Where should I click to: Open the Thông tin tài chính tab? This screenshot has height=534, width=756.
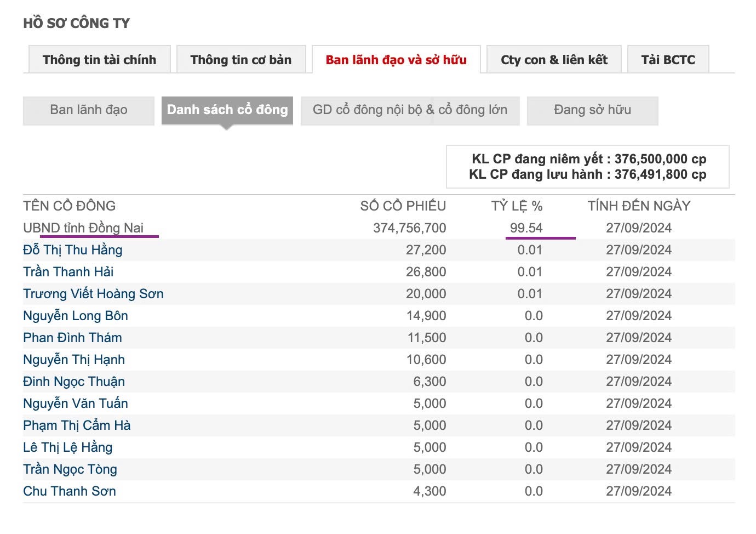[99, 60]
